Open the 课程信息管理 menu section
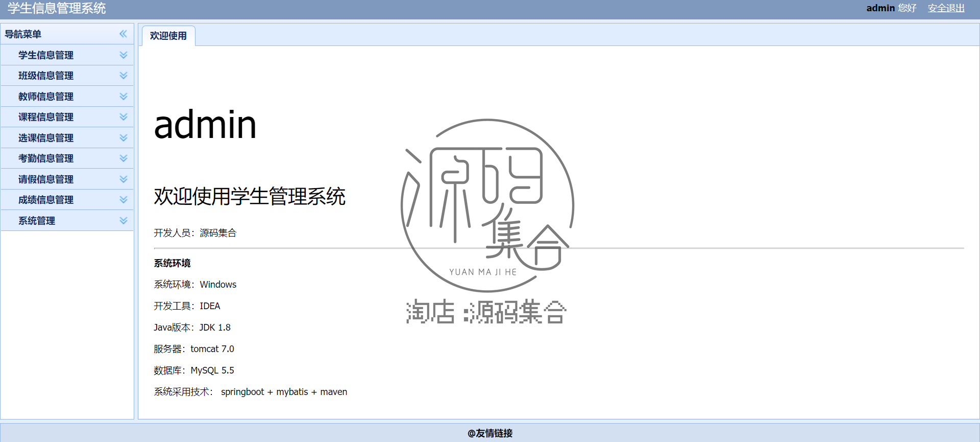The image size is (980, 442). pyautogui.click(x=67, y=117)
